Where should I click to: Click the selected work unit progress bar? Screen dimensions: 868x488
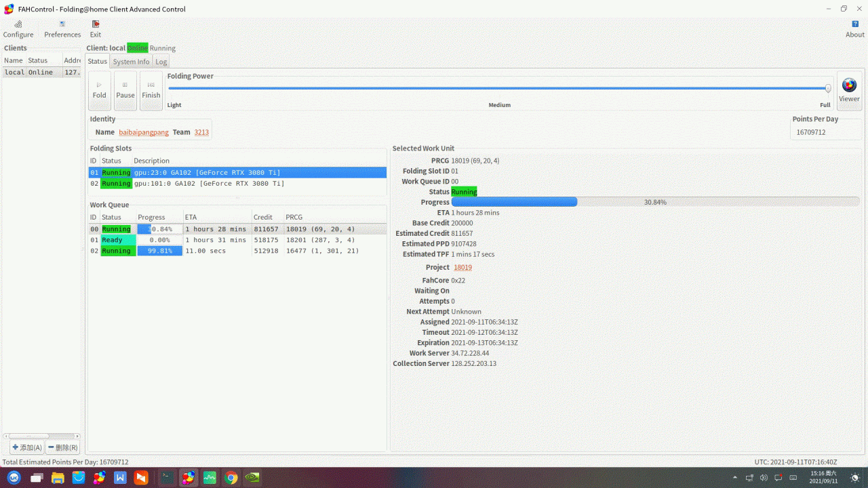tap(655, 202)
